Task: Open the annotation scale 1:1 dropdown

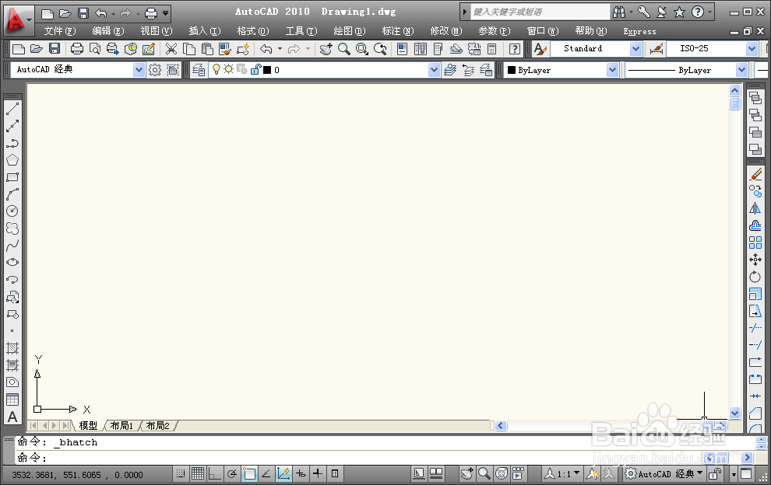Action: (x=563, y=474)
